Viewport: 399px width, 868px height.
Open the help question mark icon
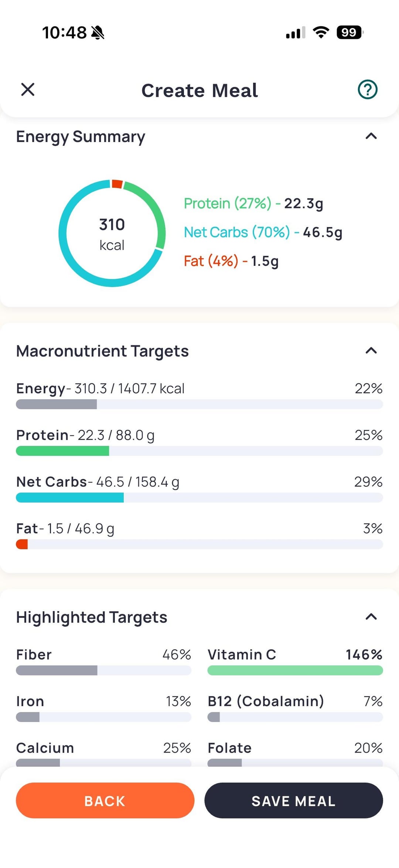367,90
